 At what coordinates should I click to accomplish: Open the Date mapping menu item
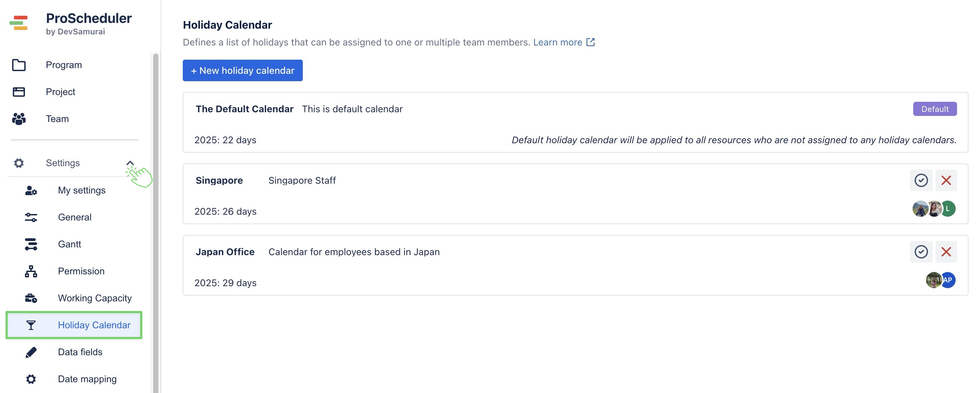coord(87,379)
